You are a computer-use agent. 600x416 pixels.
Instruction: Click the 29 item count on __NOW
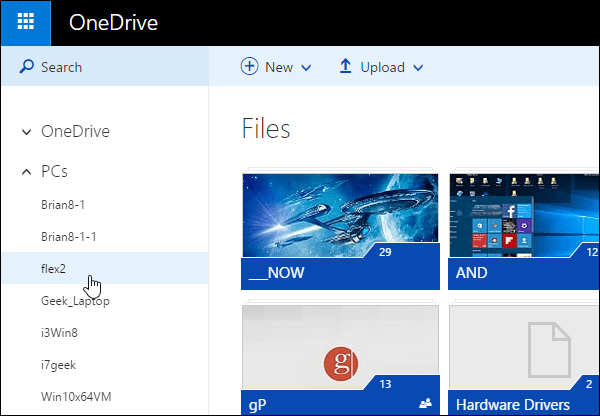[385, 252]
